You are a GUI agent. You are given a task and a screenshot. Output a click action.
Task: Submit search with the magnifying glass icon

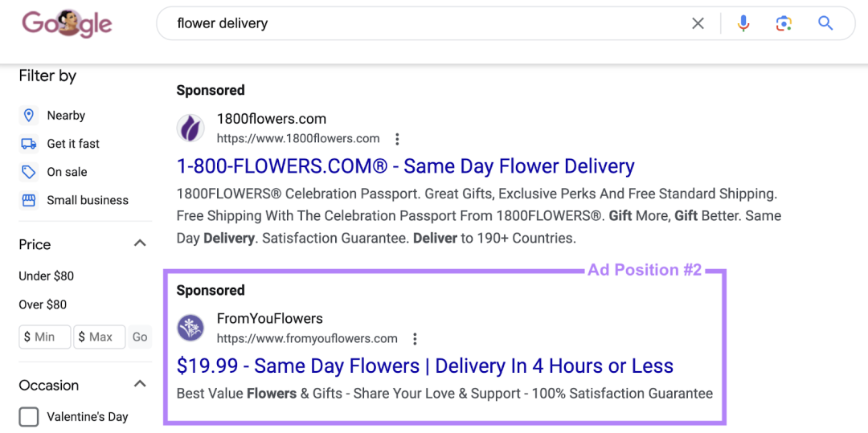pos(825,23)
